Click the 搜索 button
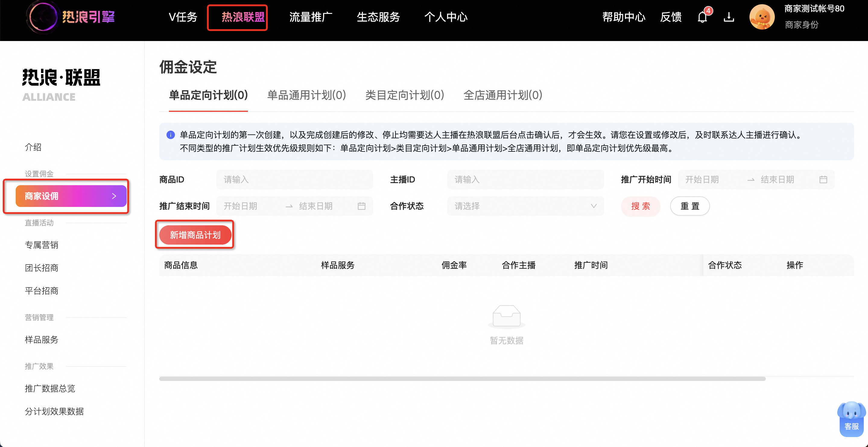The width and height of the screenshot is (868, 447). pos(641,206)
